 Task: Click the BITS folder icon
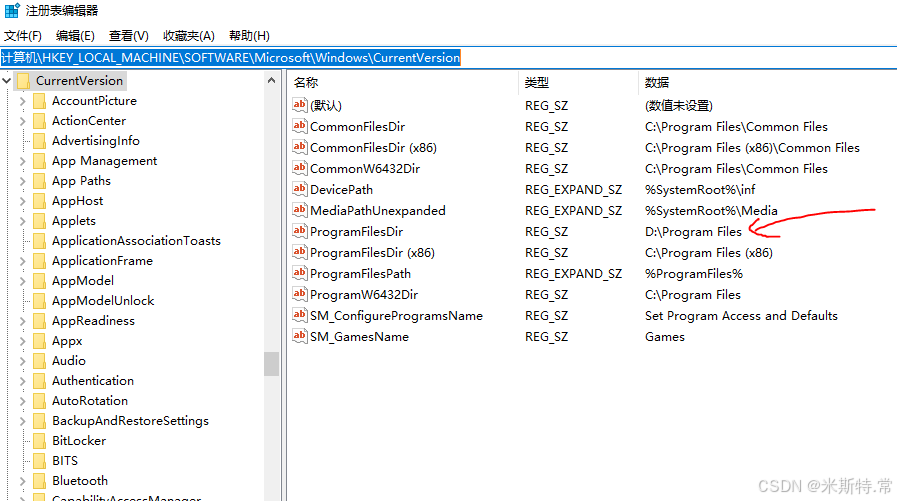click(39, 462)
